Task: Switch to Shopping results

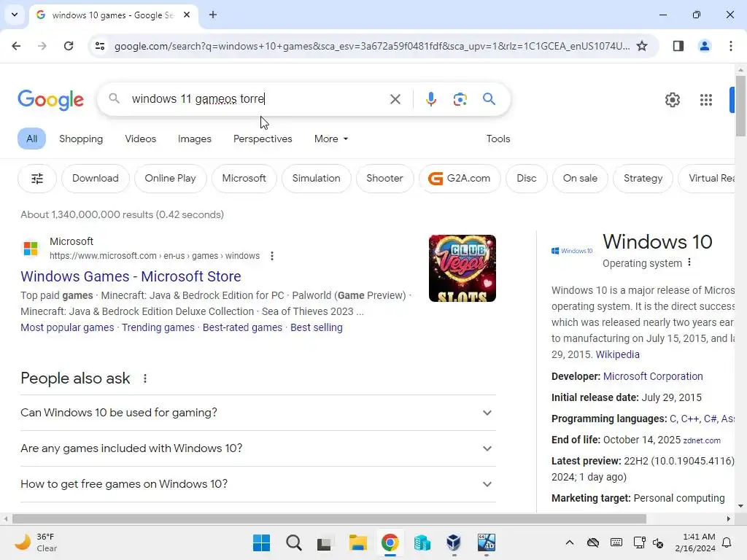Action: tap(81, 139)
